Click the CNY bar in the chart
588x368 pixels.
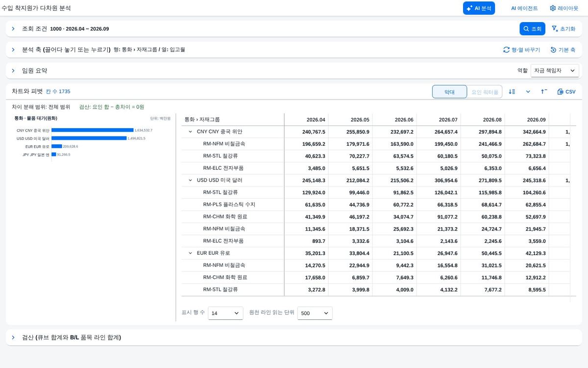pos(92,130)
